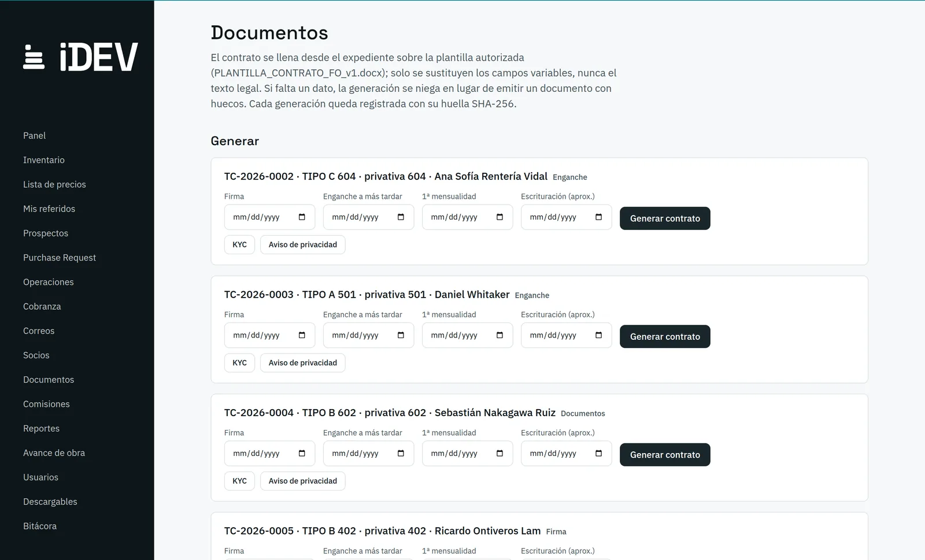Generate contract for Daniel Whitaker
This screenshot has height=560, width=925.
click(665, 336)
